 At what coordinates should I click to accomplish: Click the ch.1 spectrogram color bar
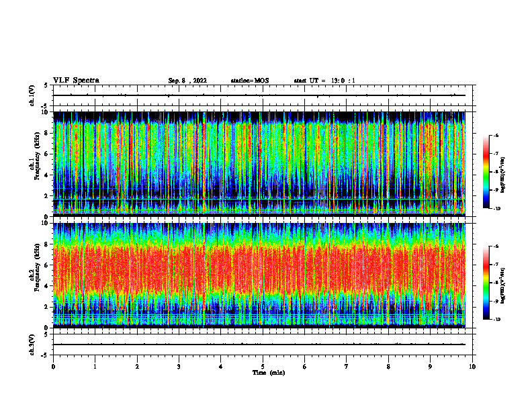pos(486,172)
